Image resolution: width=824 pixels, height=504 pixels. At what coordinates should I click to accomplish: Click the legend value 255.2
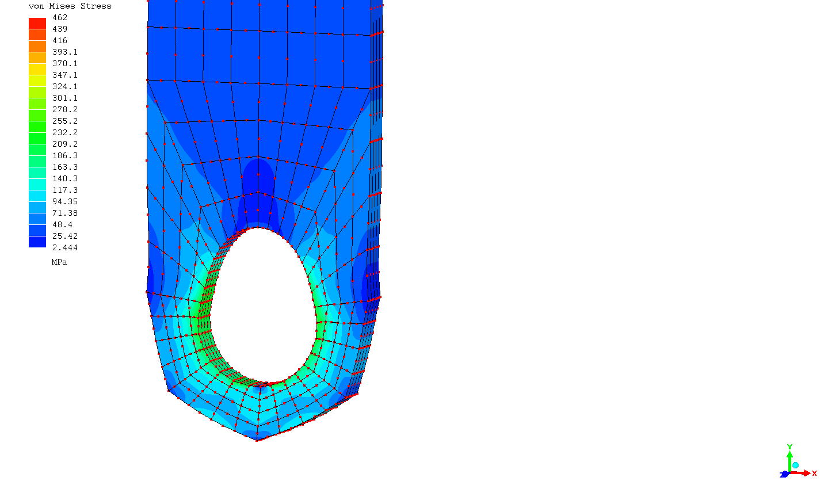tap(65, 121)
